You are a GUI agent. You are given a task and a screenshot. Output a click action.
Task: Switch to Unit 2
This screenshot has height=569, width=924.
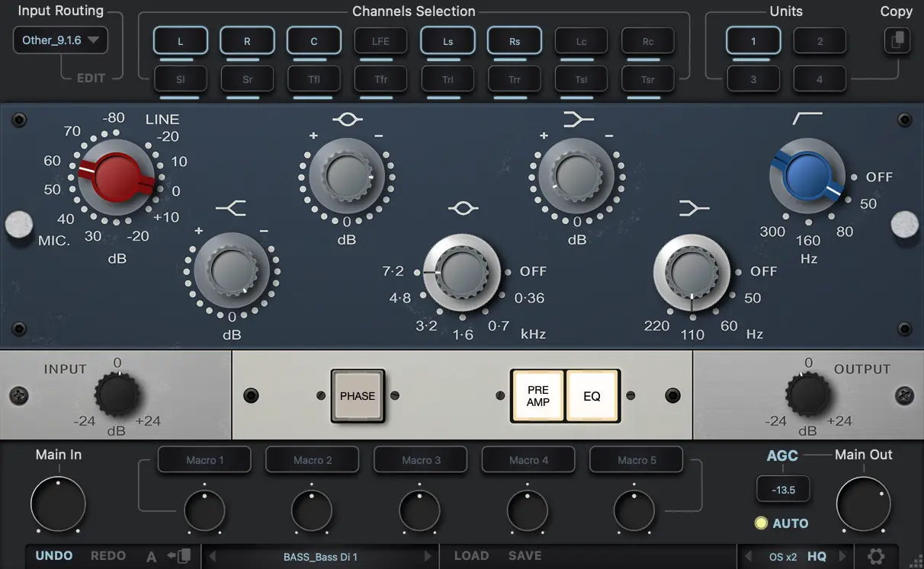820,40
